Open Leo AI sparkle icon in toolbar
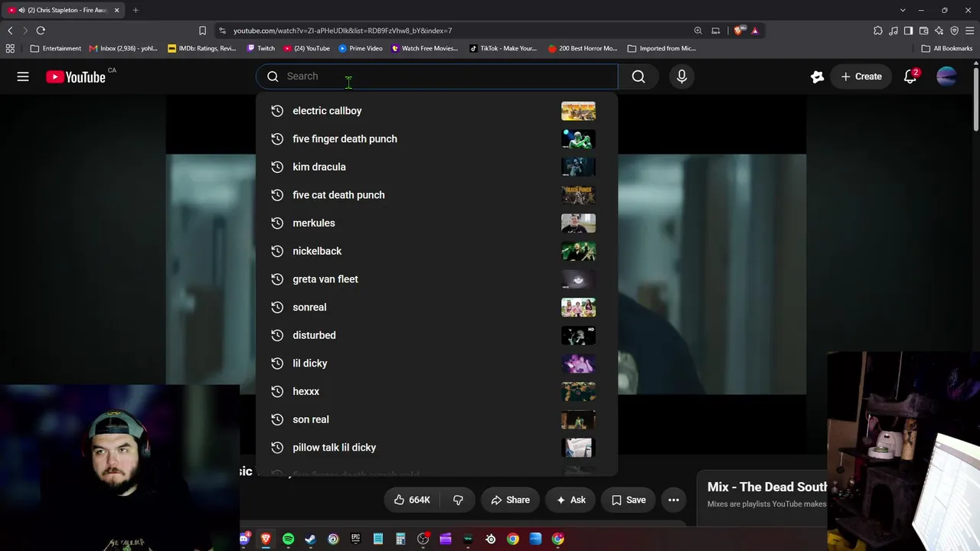The image size is (980, 551). (939, 31)
